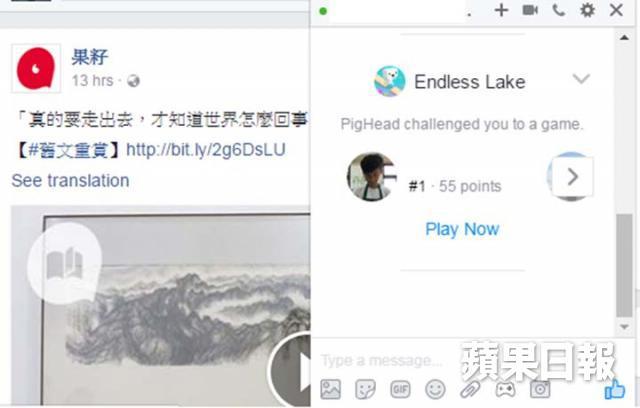This screenshot has height=408, width=640.
Task: Attach a file with paperclip icon
Action: tap(470, 389)
